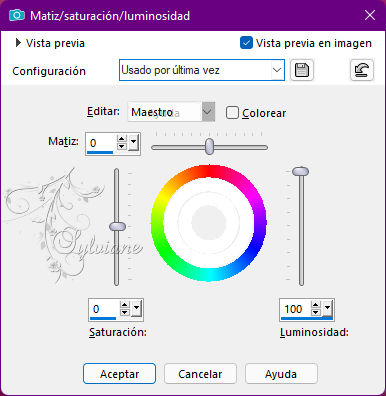Open the Saturación slider popup arrow
Image resolution: width=386 pixels, height=396 pixels.
point(136,309)
